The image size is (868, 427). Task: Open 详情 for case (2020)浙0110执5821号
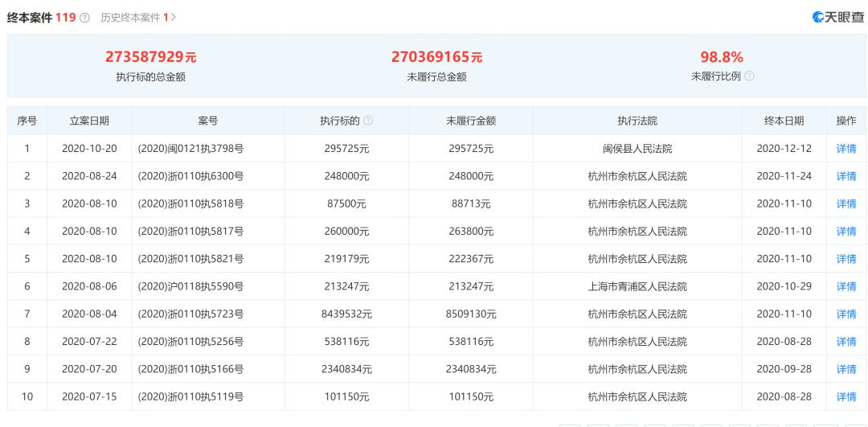point(845,259)
